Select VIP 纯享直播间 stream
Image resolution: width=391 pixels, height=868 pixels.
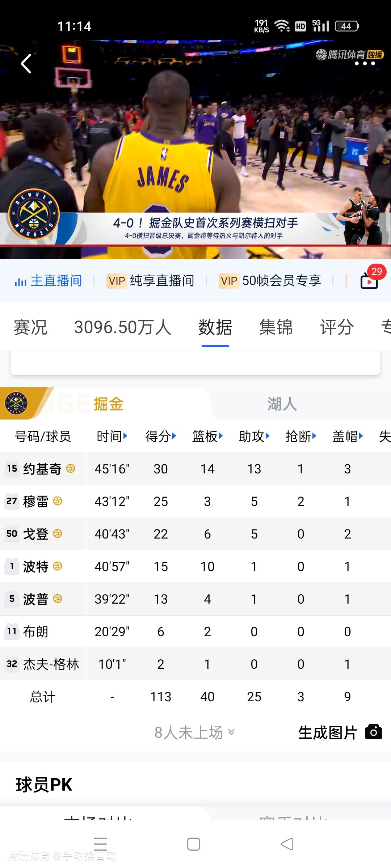click(x=151, y=281)
